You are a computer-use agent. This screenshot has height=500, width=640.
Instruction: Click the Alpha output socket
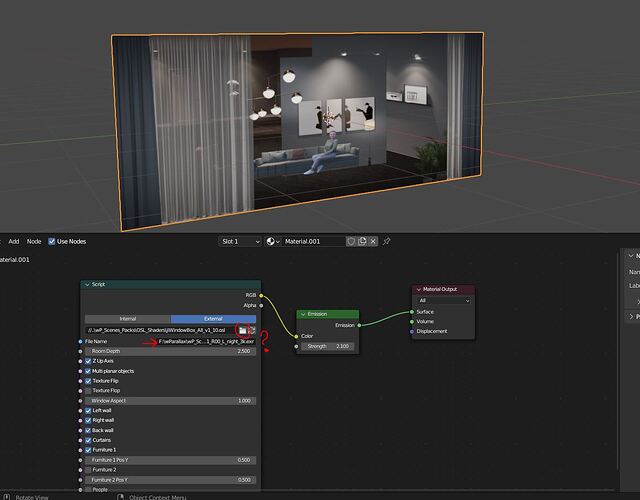coord(261,305)
